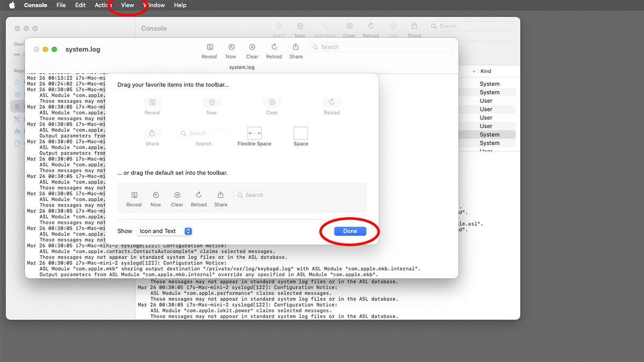Click the 'Mar 26 00:24:02' log line

(66, 84)
